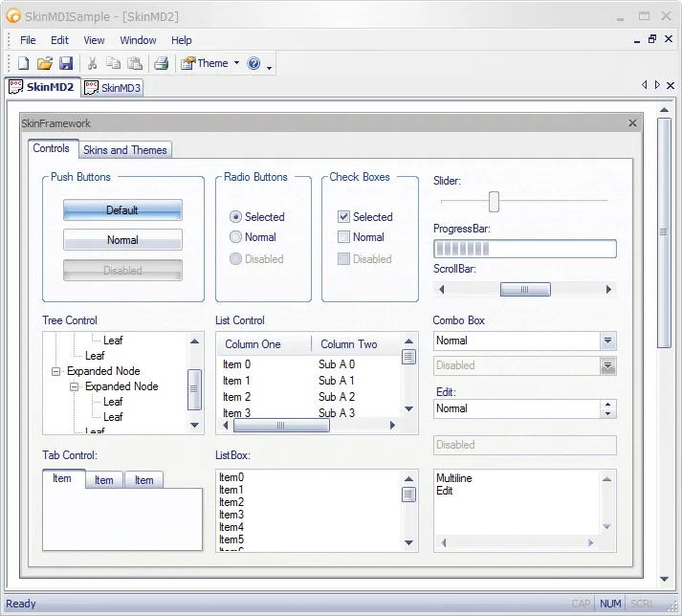Select the second Item tab in Tab Control

[x=104, y=480]
